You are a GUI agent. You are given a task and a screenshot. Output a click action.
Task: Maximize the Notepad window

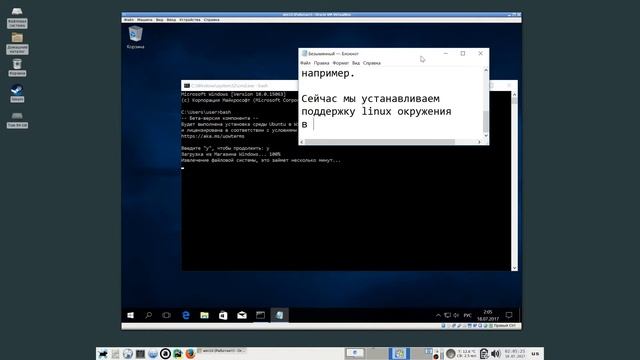pyautogui.click(x=463, y=53)
